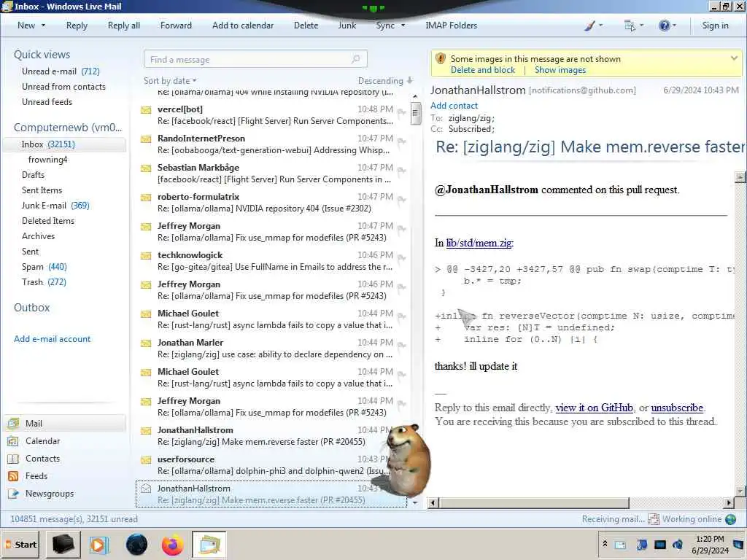The width and height of the screenshot is (747, 560).
Task: Click the Delete and block link
Action: pos(483,70)
